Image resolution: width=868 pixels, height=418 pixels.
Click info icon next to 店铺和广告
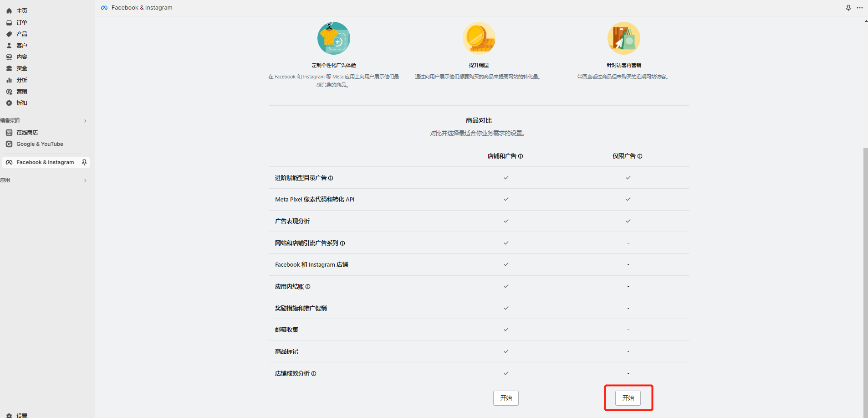[x=521, y=156]
